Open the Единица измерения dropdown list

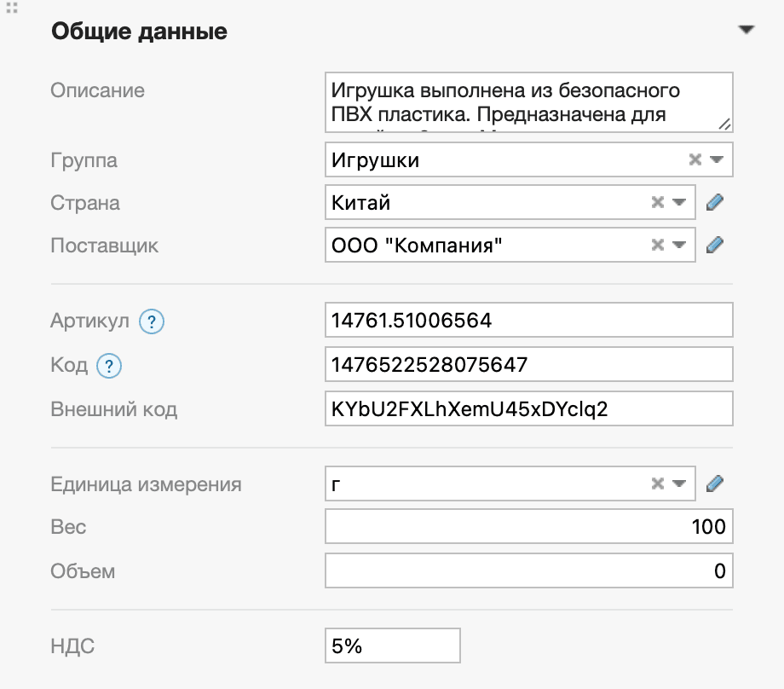(677, 483)
